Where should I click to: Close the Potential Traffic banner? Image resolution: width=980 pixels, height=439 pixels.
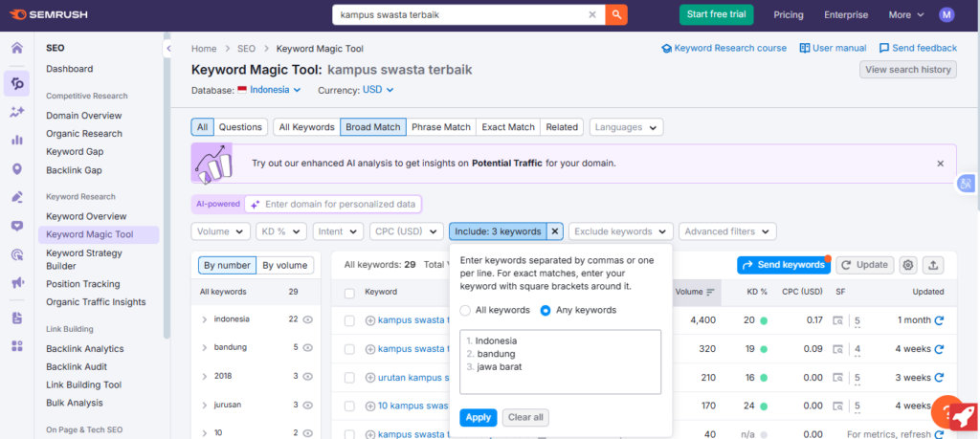coord(940,164)
